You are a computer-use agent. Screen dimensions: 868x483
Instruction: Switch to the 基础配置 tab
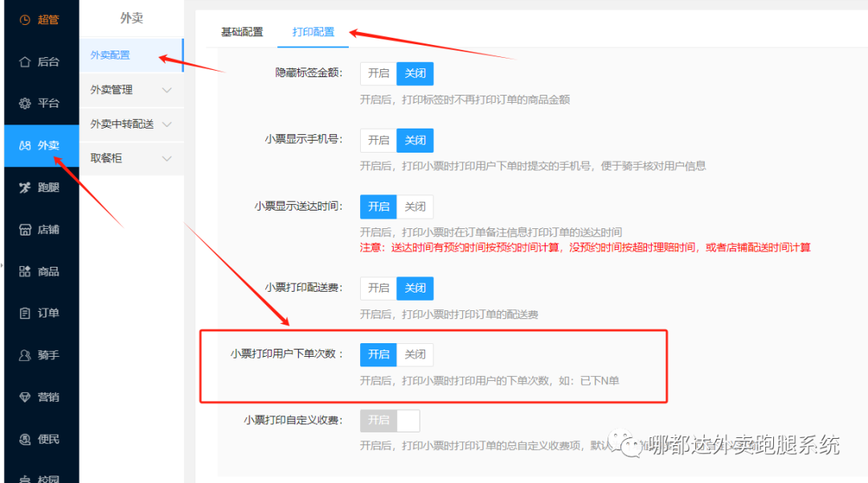(x=242, y=32)
